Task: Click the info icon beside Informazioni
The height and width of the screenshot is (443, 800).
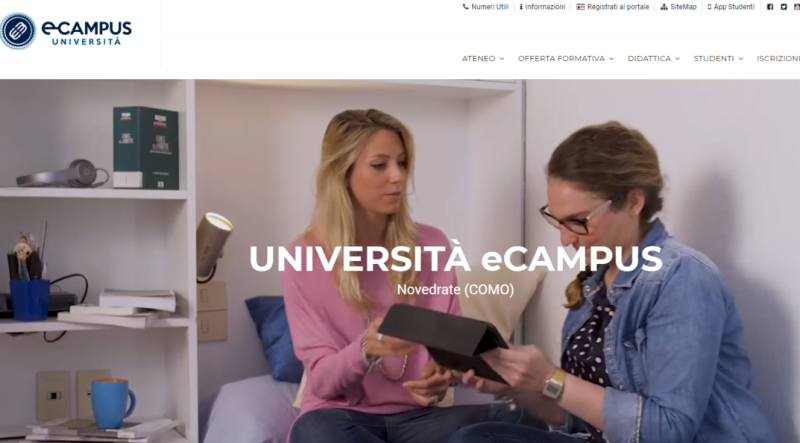Action: click(x=521, y=7)
